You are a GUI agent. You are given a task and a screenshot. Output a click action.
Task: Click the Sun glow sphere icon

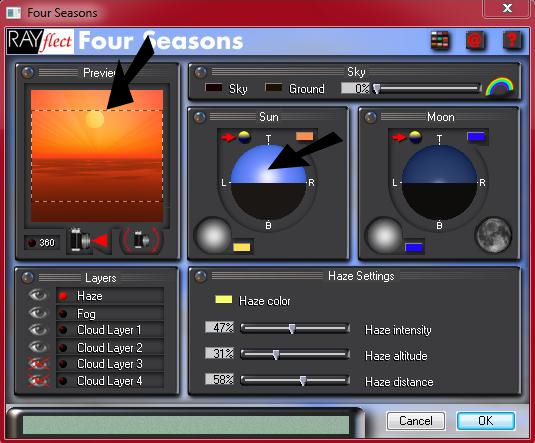[x=213, y=235]
